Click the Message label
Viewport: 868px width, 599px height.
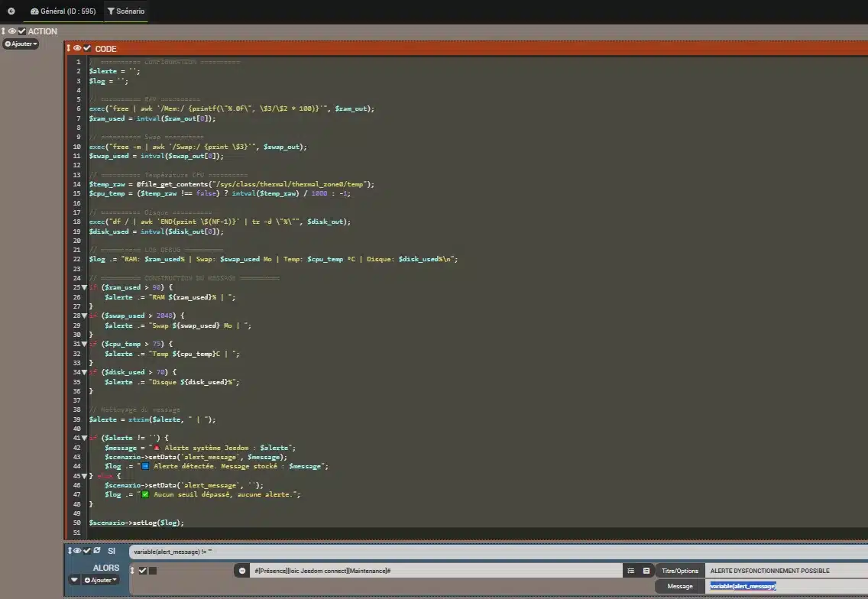point(680,586)
